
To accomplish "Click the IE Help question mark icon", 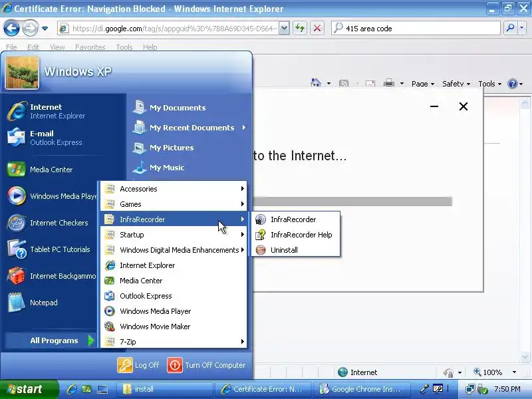I will click(512, 84).
